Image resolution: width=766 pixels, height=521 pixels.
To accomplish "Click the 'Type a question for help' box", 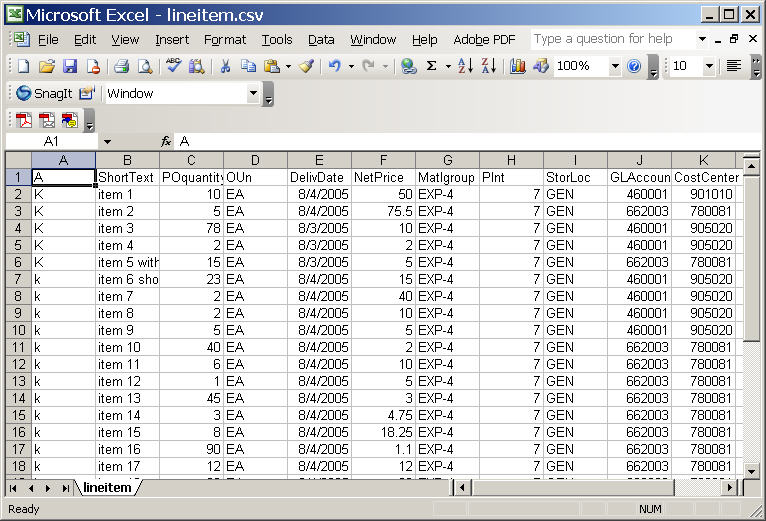I will tap(610, 39).
